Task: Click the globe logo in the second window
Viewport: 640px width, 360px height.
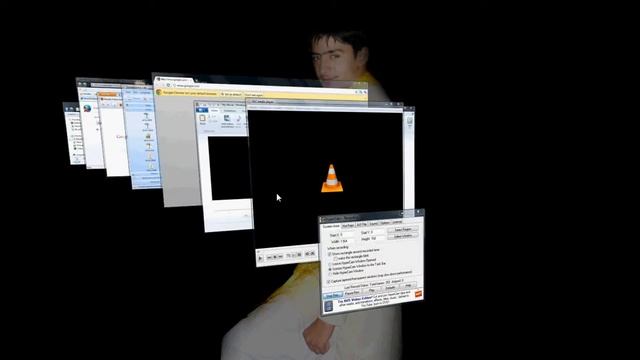Action: point(87,108)
